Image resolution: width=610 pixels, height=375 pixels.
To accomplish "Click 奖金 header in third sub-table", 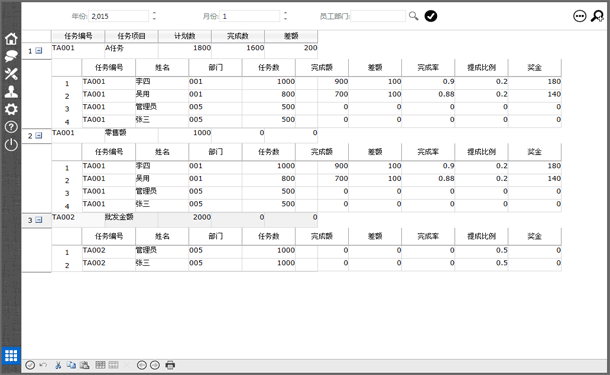I will pos(535,237).
